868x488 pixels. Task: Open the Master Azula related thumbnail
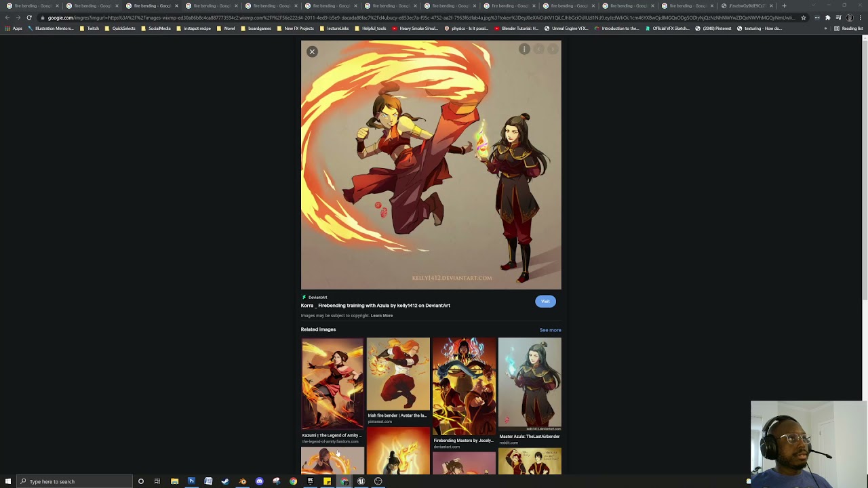(530, 384)
